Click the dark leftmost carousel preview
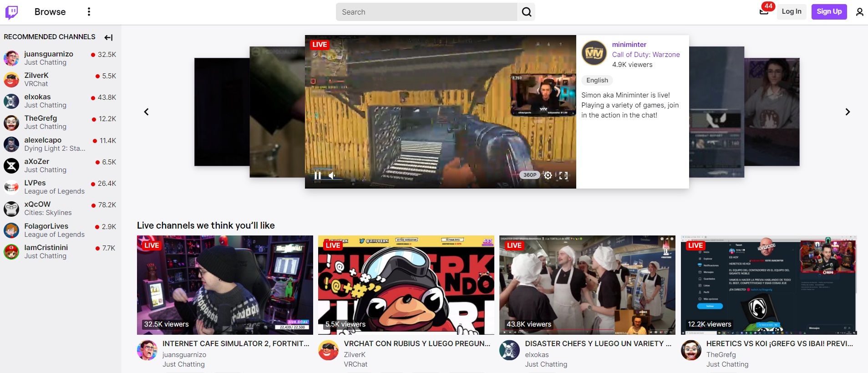868x373 pixels. click(x=222, y=112)
